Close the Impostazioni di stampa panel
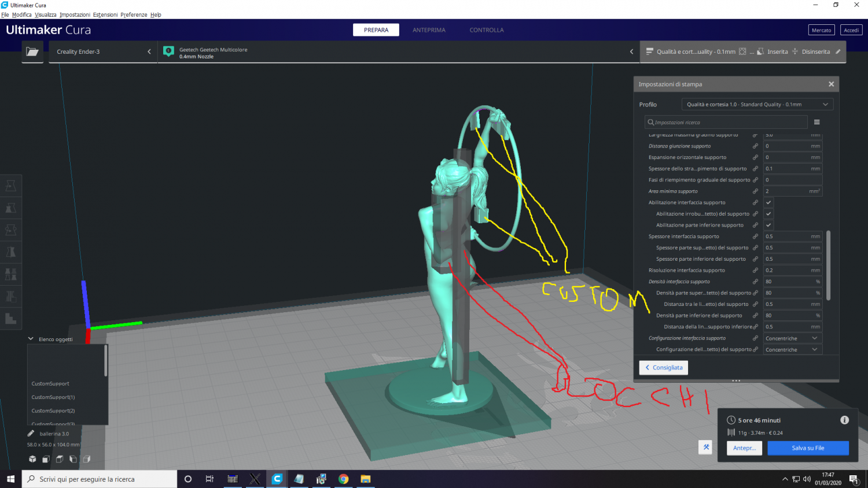Image resolution: width=868 pixels, height=488 pixels. point(831,84)
